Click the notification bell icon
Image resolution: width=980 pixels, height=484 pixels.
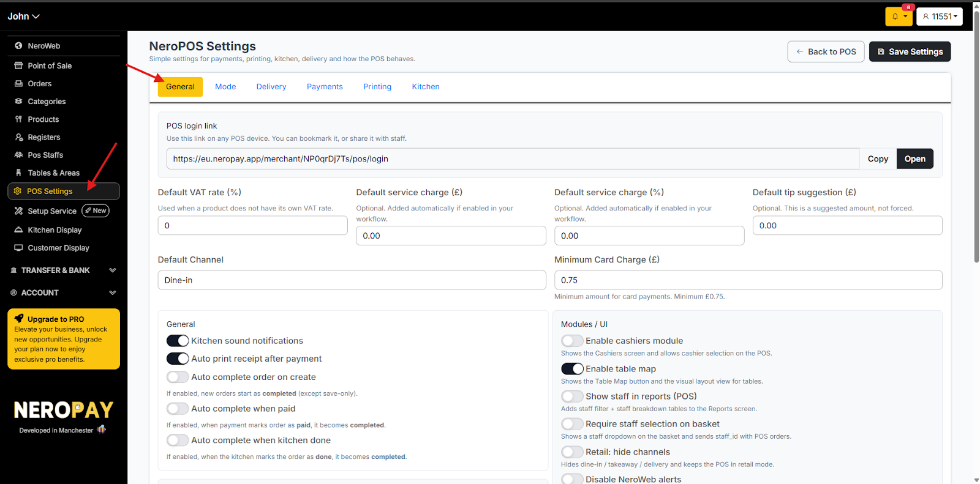(895, 17)
